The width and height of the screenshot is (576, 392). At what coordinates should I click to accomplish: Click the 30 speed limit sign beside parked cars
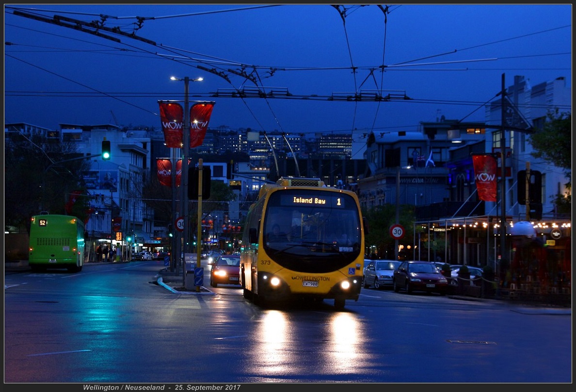[397, 231]
